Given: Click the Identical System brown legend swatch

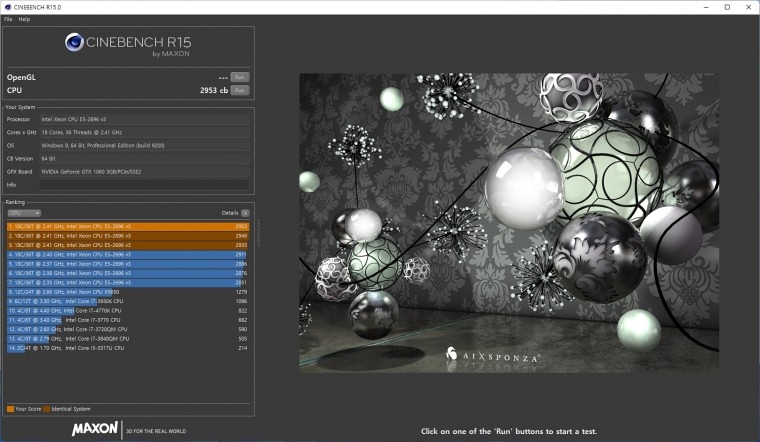Looking at the screenshot, I should coord(47,409).
